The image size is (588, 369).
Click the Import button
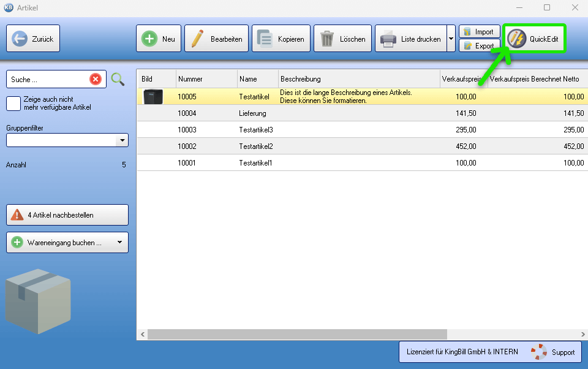click(x=479, y=32)
